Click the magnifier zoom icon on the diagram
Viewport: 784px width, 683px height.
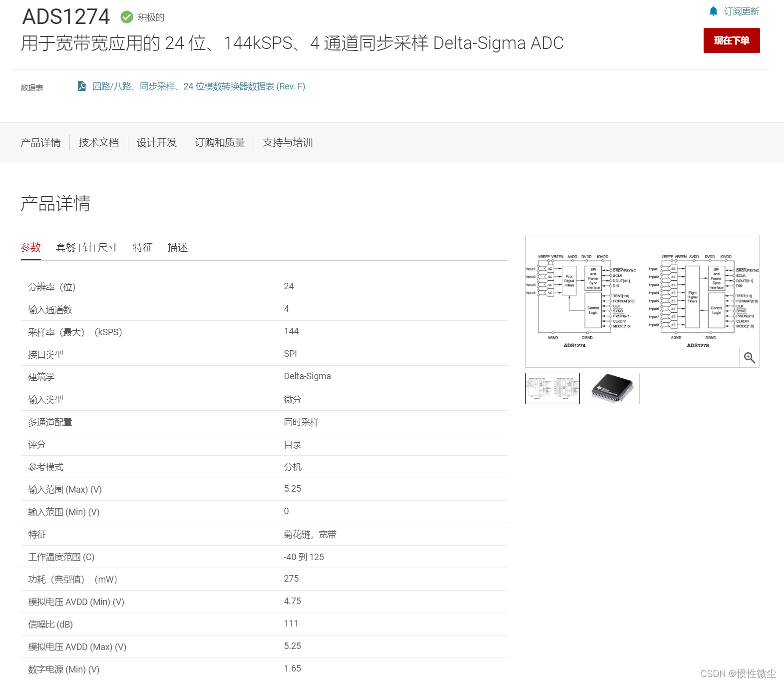pyautogui.click(x=749, y=357)
